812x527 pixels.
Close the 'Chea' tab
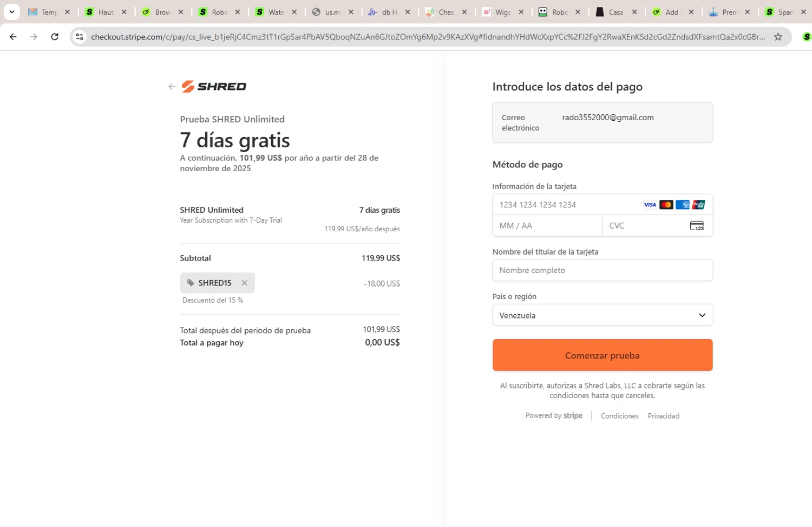pyautogui.click(x=464, y=12)
